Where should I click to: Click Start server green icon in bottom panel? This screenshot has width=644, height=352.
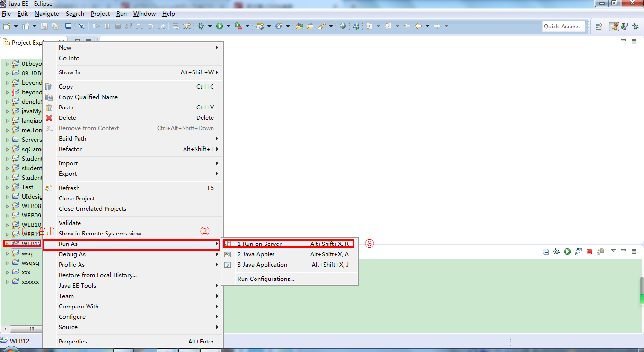tap(567, 252)
